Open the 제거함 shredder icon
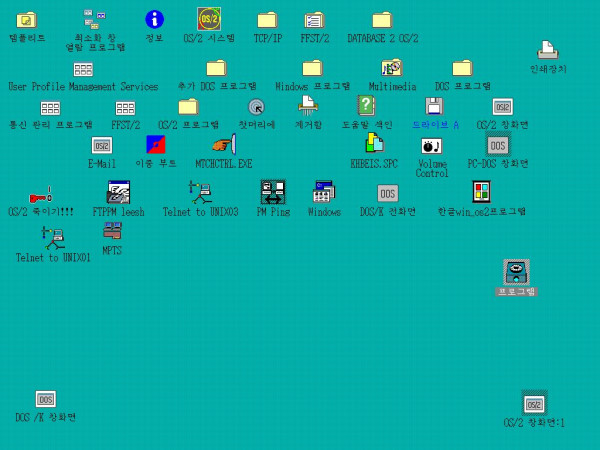The image size is (600, 450). (x=308, y=106)
